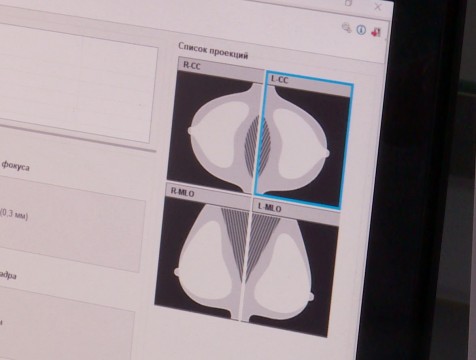
Task: Click the nipple marker in R-CC diagram
Action: coord(191,131)
